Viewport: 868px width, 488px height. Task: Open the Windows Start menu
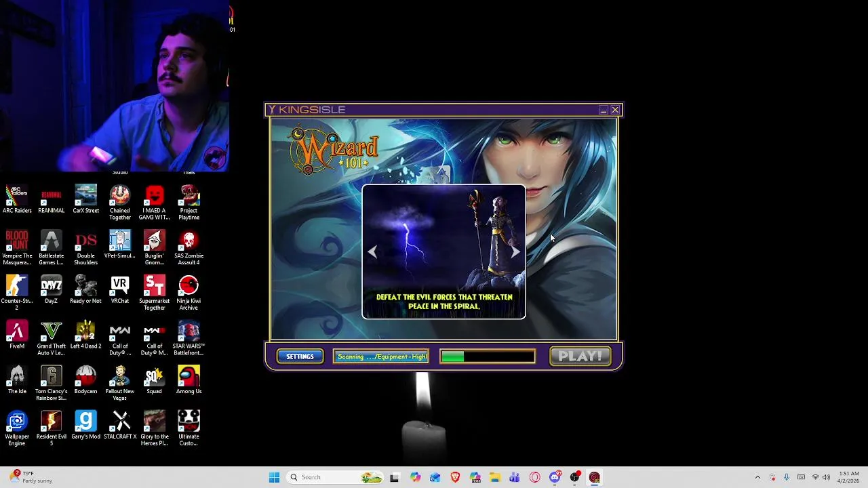coord(274,477)
